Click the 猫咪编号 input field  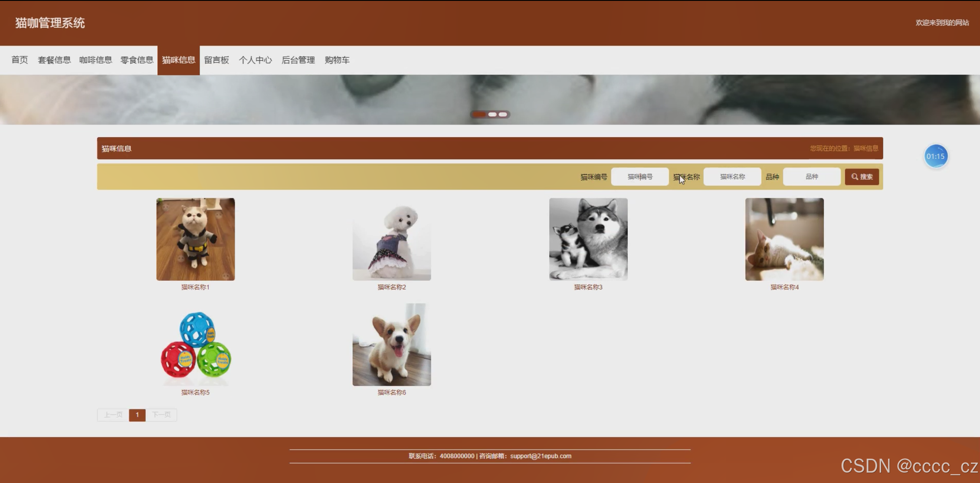(639, 177)
